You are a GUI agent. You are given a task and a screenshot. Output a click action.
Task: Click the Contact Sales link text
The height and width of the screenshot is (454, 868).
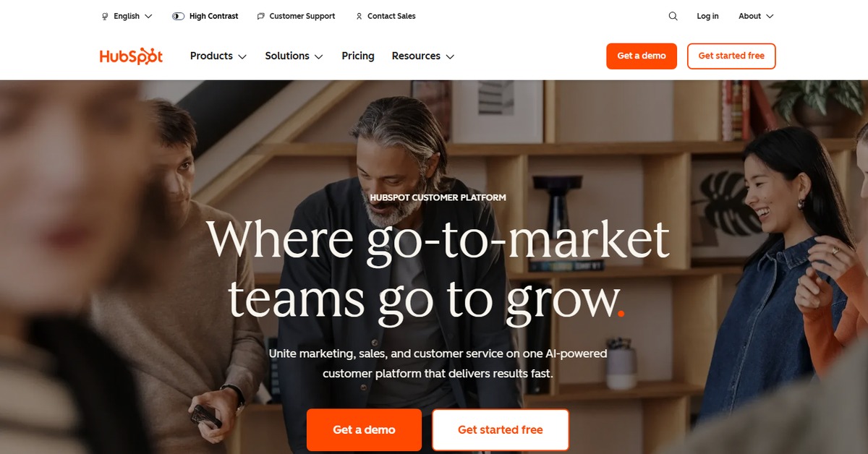[391, 16]
